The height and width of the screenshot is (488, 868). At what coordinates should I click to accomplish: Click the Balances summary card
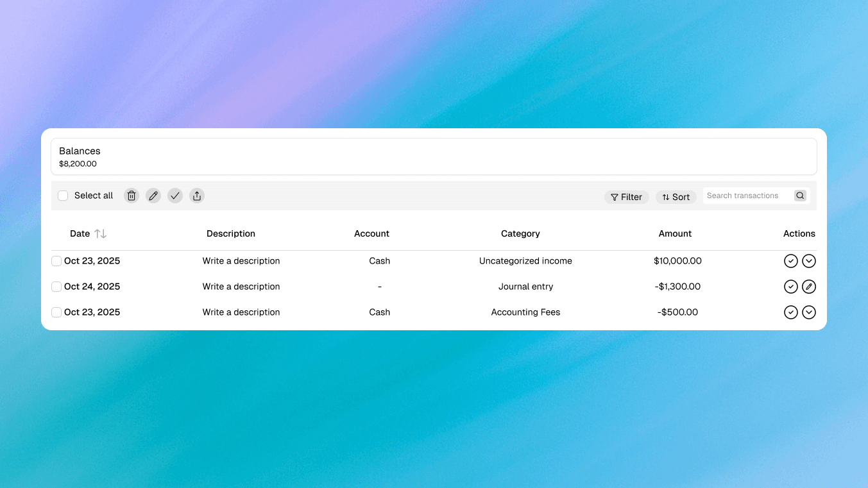[434, 156]
